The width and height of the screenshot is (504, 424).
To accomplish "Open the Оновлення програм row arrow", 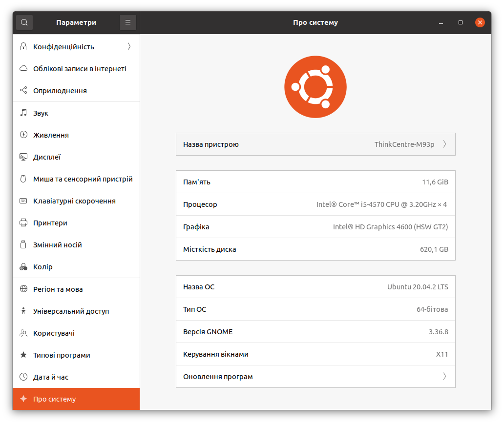I will coord(444,377).
